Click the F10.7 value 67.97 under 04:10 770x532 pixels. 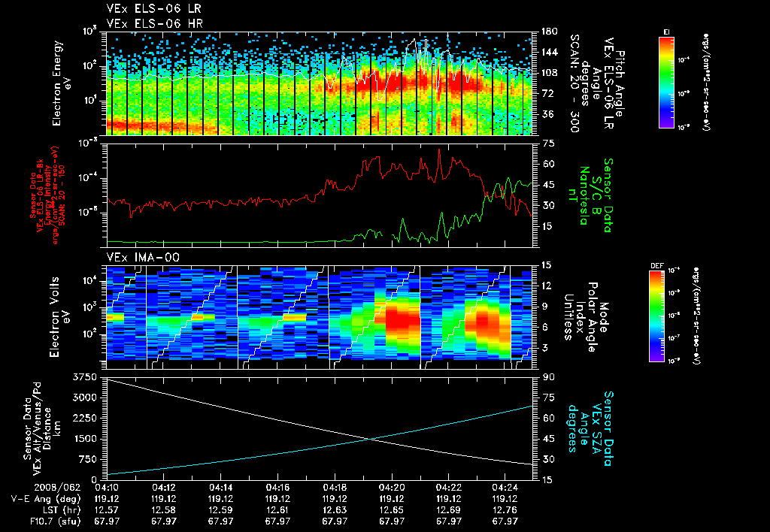[107, 521]
